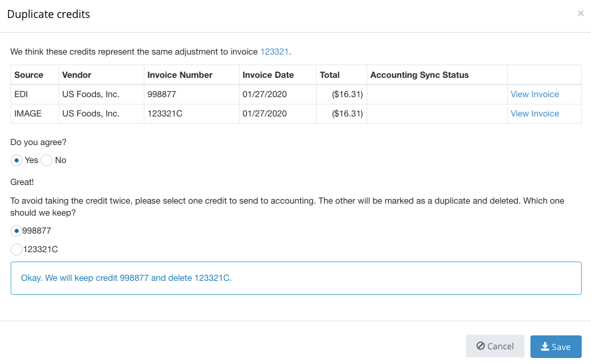Click the Invoice Number column header

(180, 75)
